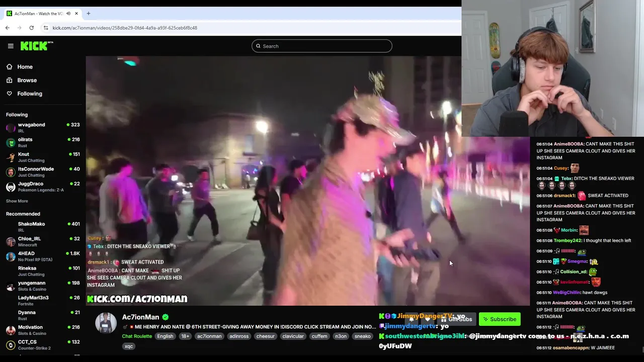Focus the Search field
Image resolution: width=644 pixels, height=362 pixels.
click(321, 46)
